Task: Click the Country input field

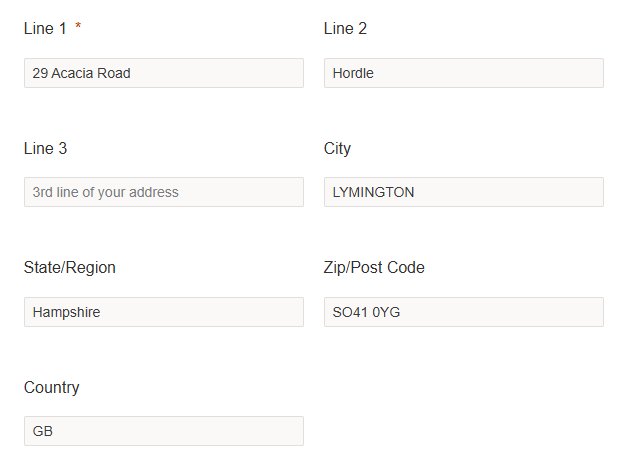Action: [x=164, y=431]
